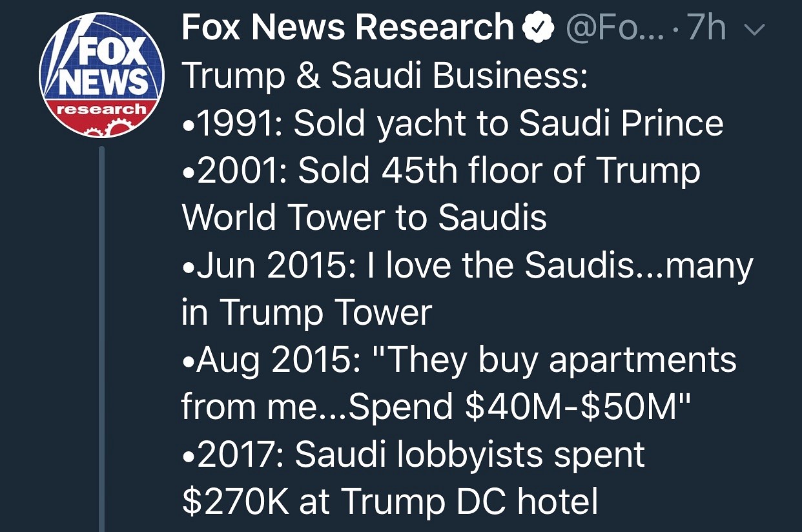Image resolution: width=802 pixels, height=532 pixels.
Task: Tap the 2017 Saudi lobbyists spent line
Action: (413, 455)
